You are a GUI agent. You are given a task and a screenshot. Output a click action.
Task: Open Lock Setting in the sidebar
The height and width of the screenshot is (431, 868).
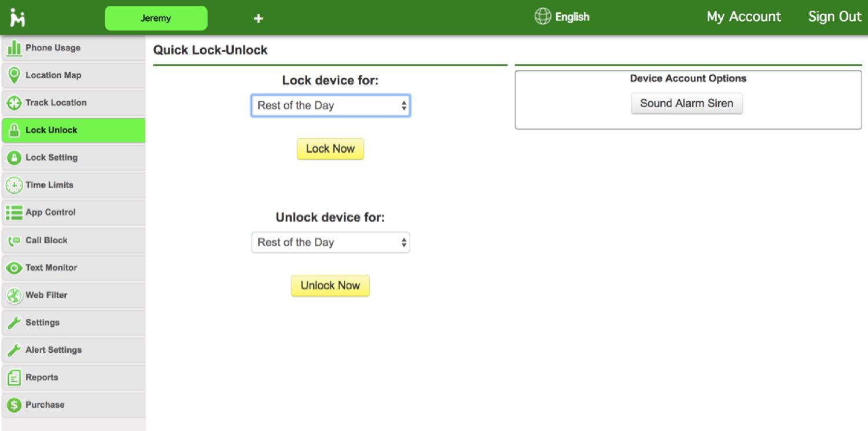[51, 157]
